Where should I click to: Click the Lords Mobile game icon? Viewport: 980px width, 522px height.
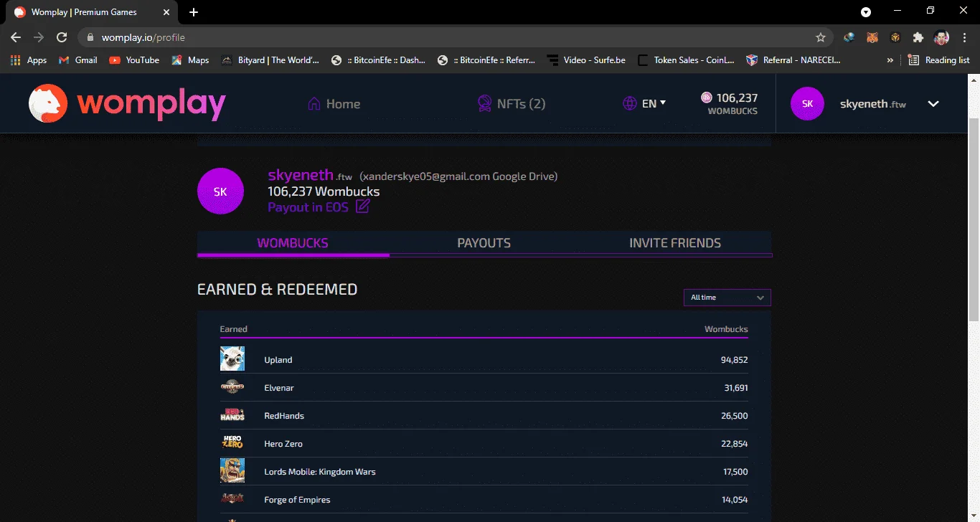(x=232, y=471)
